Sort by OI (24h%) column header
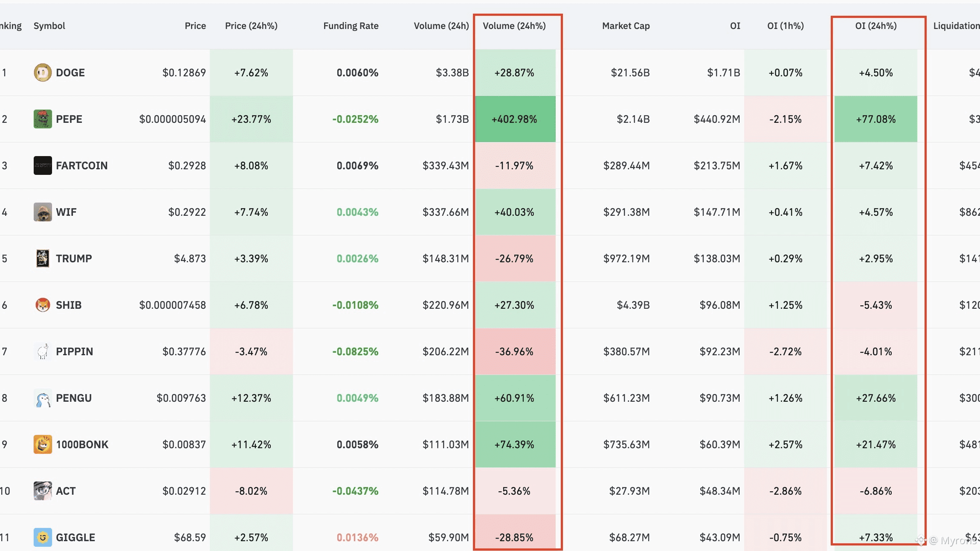This screenshot has height=551, width=980. click(x=876, y=26)
